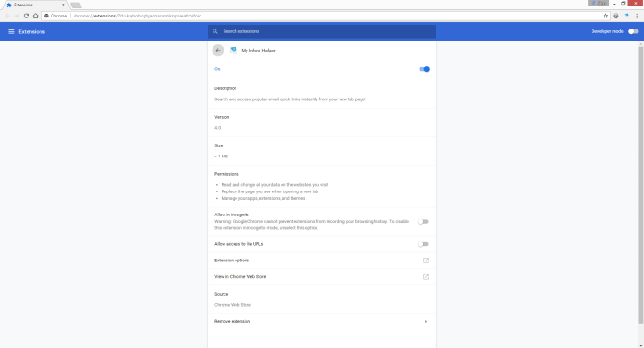Open the Chrome three-dot menu
This screenshot has width=644, height=348.
click(x=637, y=16)
